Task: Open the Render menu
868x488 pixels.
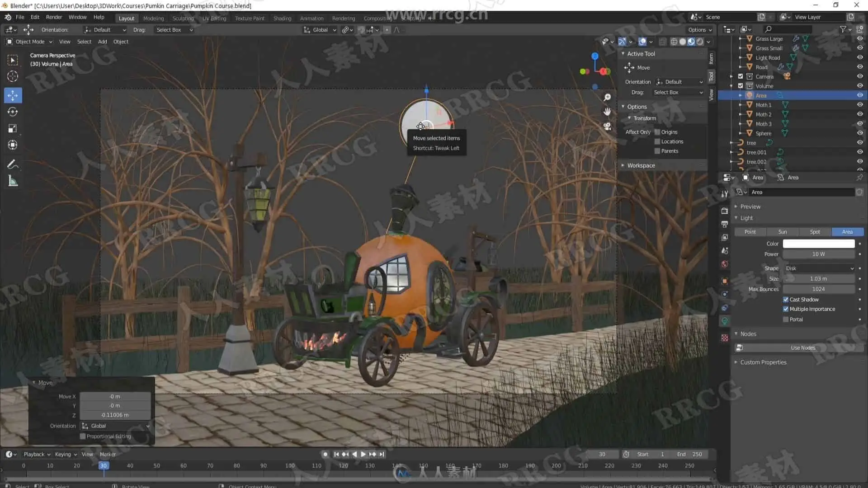Action: [x=54, y=17]
